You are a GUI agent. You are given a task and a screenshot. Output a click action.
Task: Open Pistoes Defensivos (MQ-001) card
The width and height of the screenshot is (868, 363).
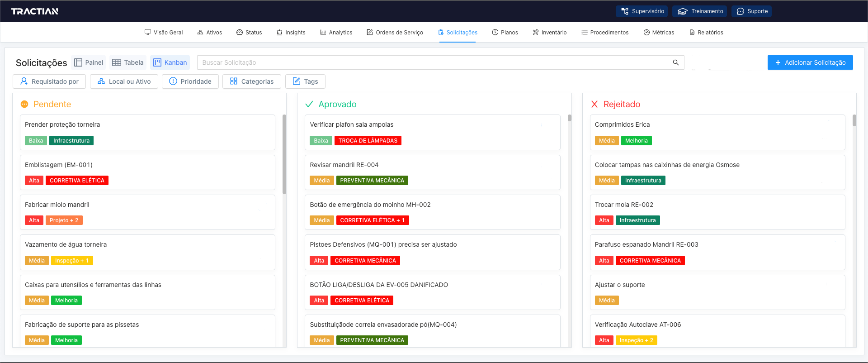(x=433, y=252)
